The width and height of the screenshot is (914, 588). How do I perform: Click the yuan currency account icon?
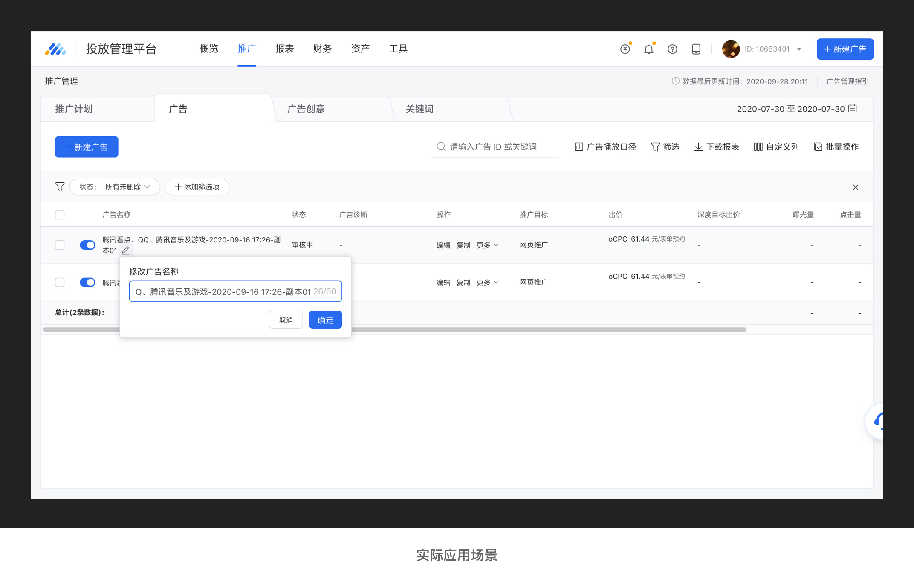click(x=625, y=49)
